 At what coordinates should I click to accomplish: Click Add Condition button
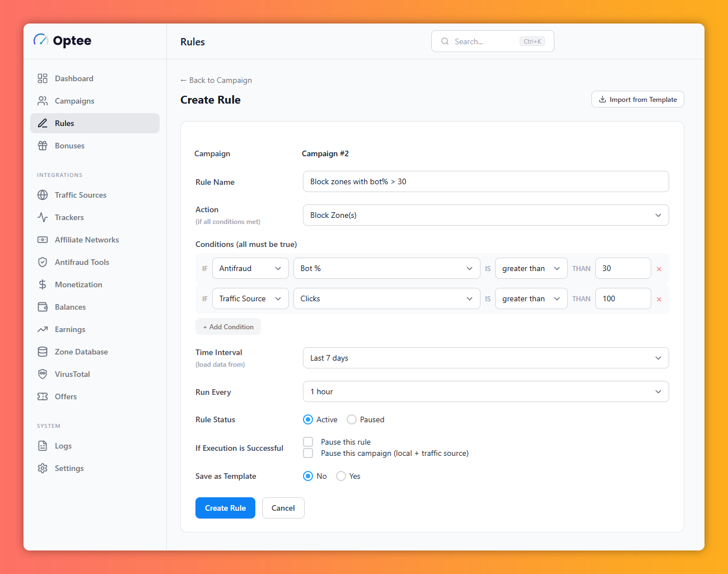tap(228, 327)
